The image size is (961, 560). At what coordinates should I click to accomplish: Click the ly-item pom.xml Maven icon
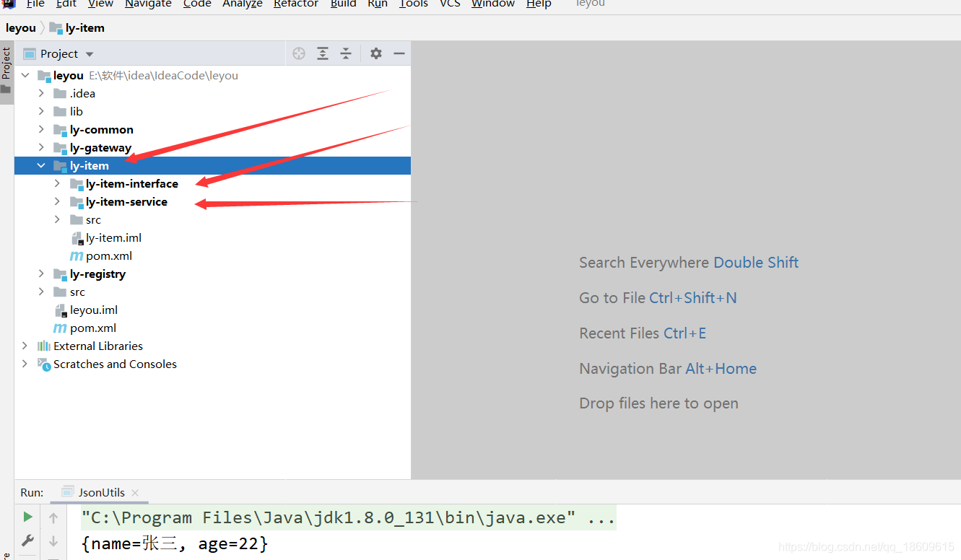pyautogui.click(x=76, y=255)
